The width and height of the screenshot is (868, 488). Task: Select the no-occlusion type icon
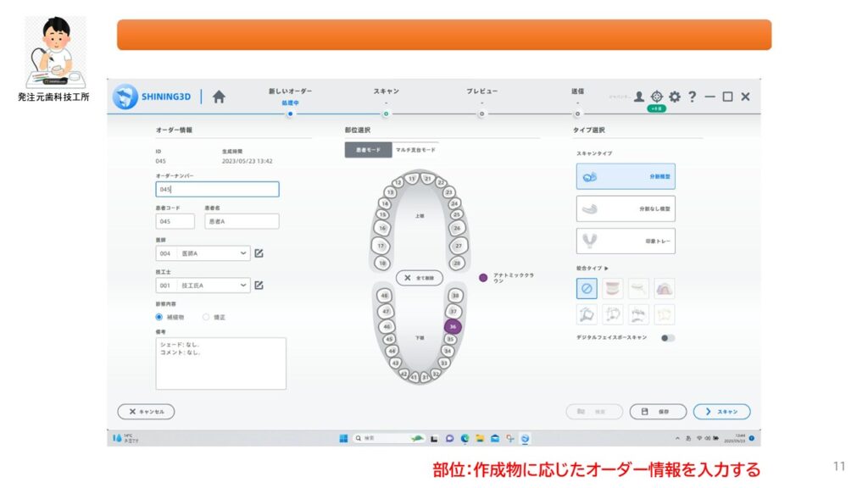(587, 289)
